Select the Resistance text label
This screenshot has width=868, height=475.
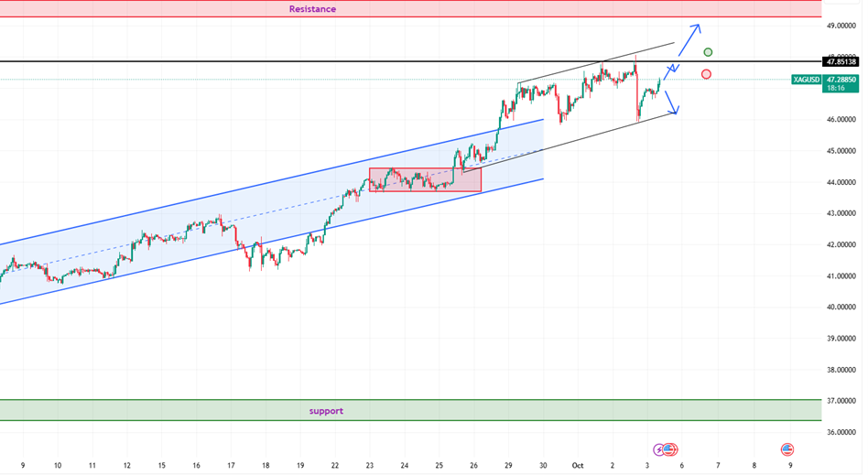[x=312, y=9]
